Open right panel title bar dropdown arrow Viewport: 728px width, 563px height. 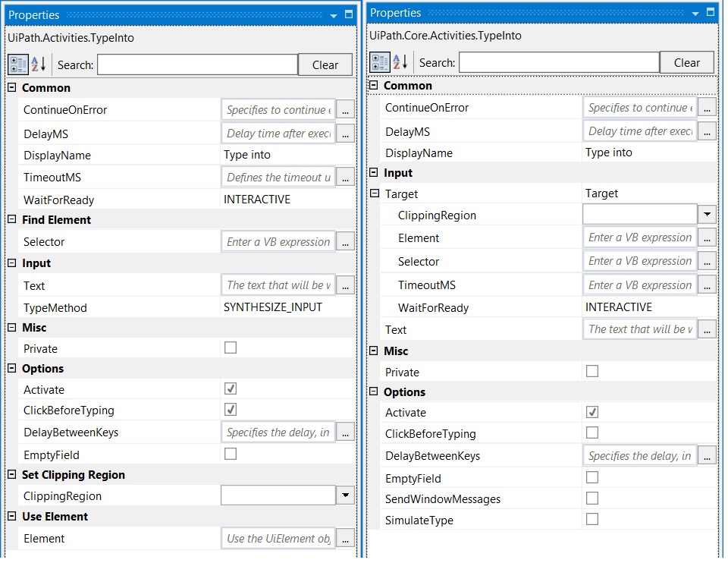pos(695,14)
